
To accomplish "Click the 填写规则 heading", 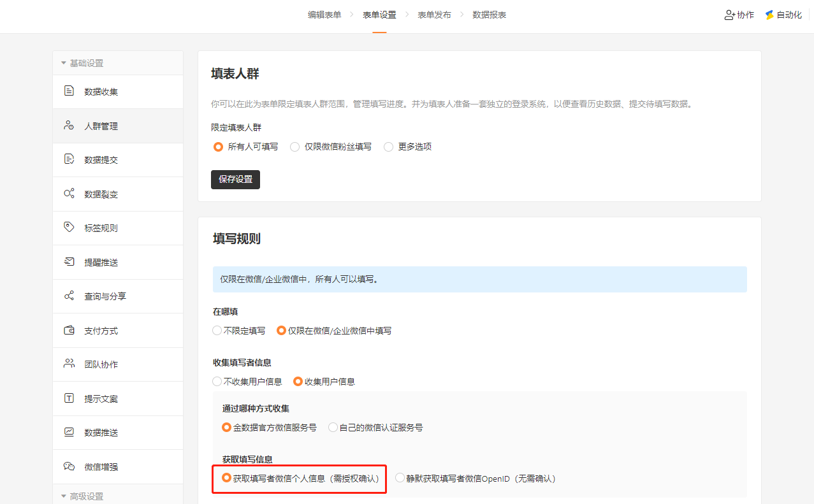I will (236, 239).
